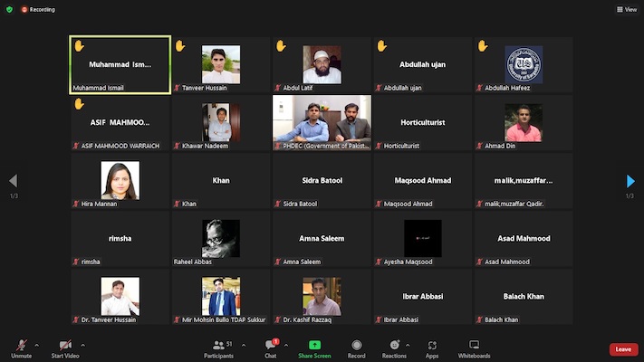The width and height of the screenshot is (644, 362).
Task: Open video options arrow beside Start Video
Action: (x=83, y=345)
